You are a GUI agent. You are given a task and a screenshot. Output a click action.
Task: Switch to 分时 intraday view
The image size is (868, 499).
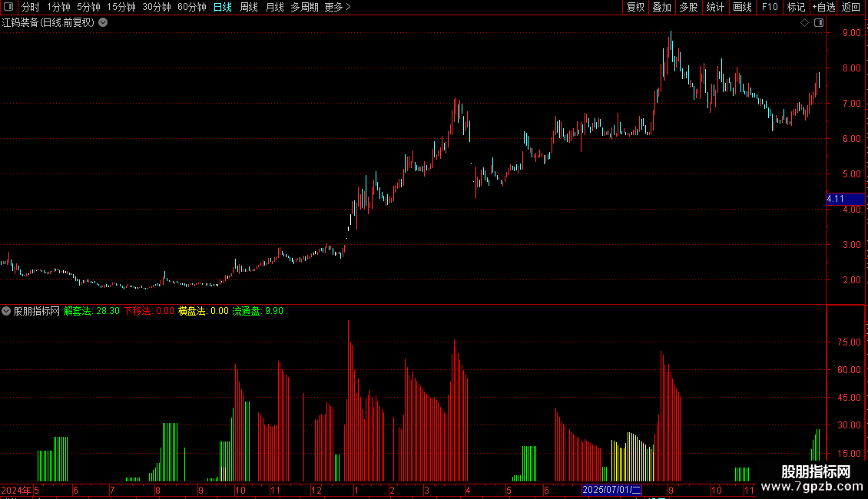coord(31,7)
